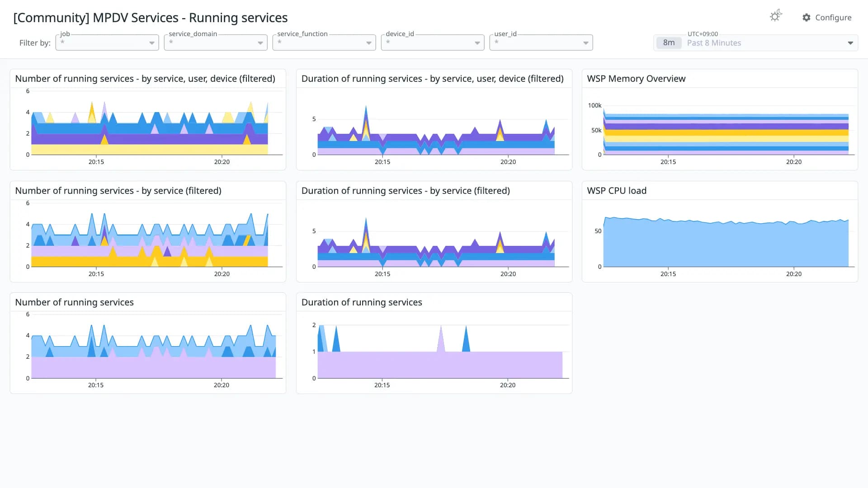Click the Duration of running services panel title
Image resolution: width=868 pixels, height=488 pixels.
pos(362,302)
